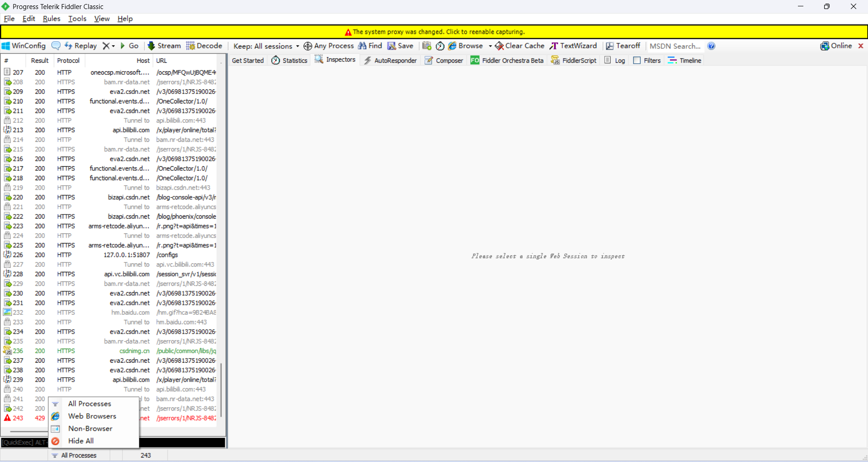
Task: Open the Tools menu
Action: [x=77, y=19]
